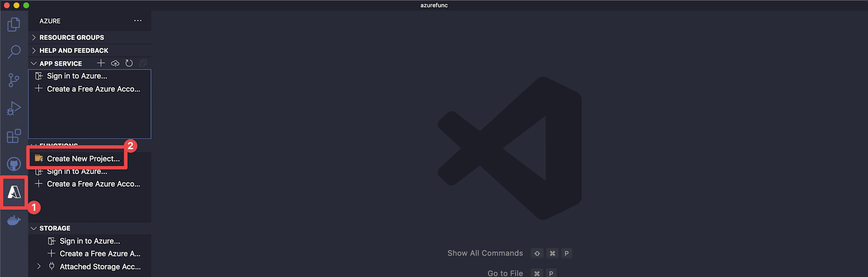Refresh the App Service section
This screenshot has height=277, width=868.
click(129, 63)
